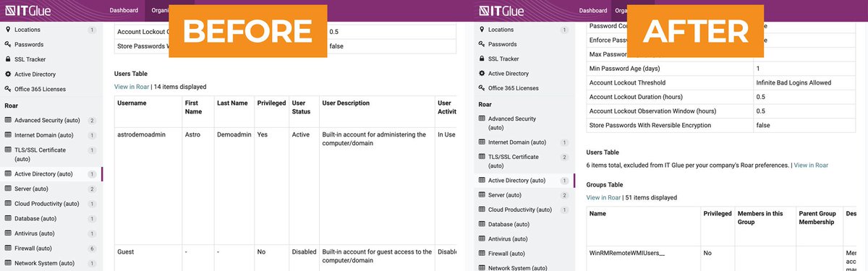Click Database (auto) table icon in After sidebar
The height and width of the screenshot is (271, 868).
(x=482, y=225)
